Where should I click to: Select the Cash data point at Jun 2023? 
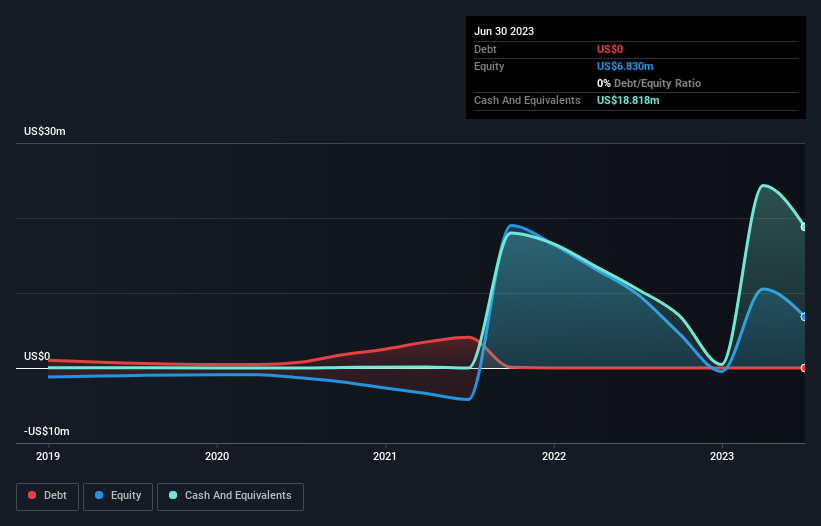click(x=804, y=227)
